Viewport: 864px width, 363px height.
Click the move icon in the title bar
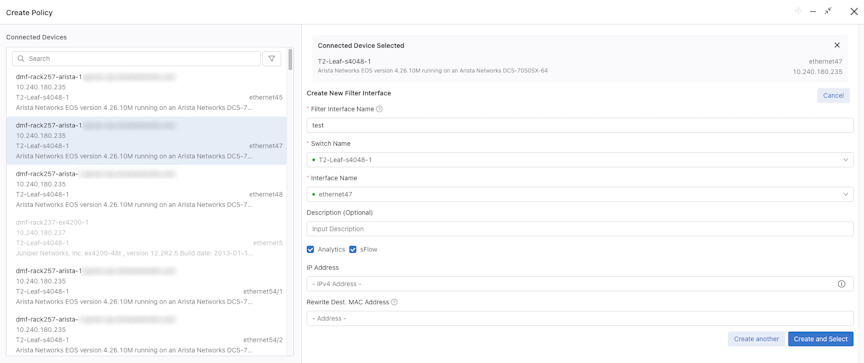pos(798,11)
